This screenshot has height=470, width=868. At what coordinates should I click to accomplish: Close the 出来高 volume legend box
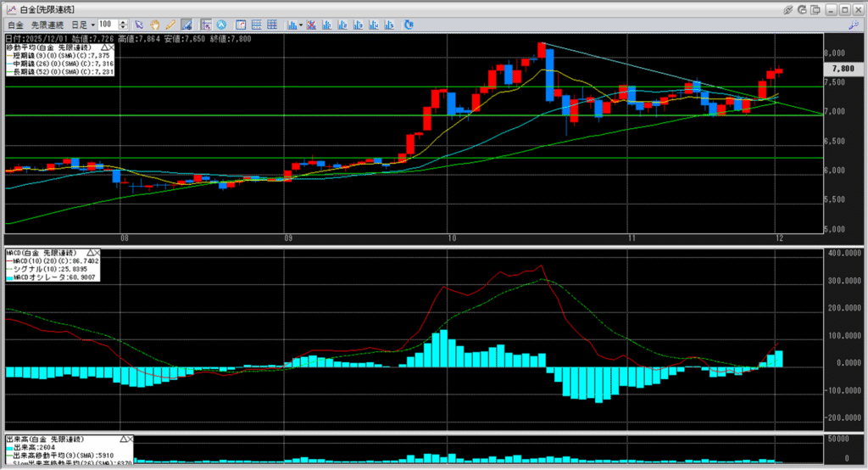click(129, 439)
